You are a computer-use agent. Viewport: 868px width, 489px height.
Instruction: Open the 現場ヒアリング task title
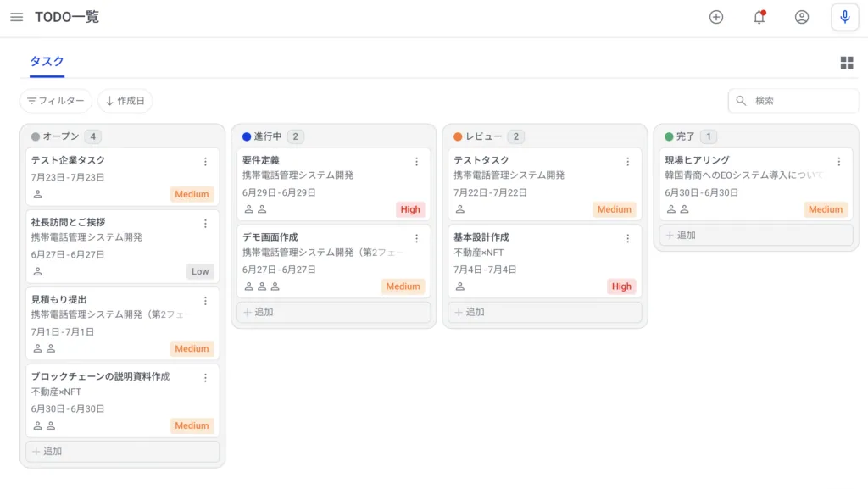coord(697,160)
